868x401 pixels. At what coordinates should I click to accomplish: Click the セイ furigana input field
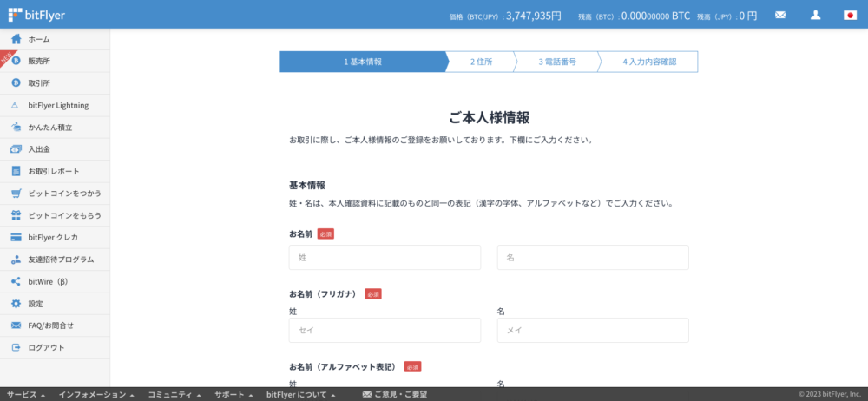[x=385, y=330]
